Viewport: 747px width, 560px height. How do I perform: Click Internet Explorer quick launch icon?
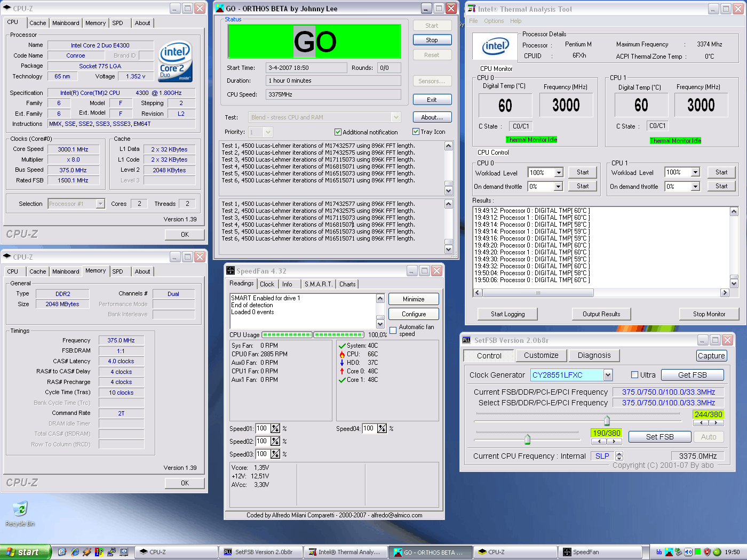(x=75, y=552)
